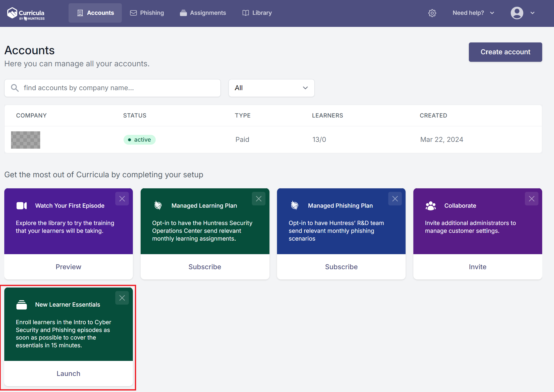Click the Managed Phishing Plan title

(340, 206)
